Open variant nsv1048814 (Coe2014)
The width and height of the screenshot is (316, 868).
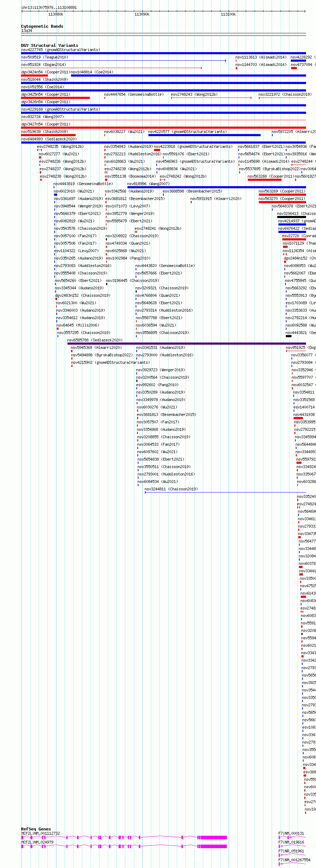pos(92,72)
